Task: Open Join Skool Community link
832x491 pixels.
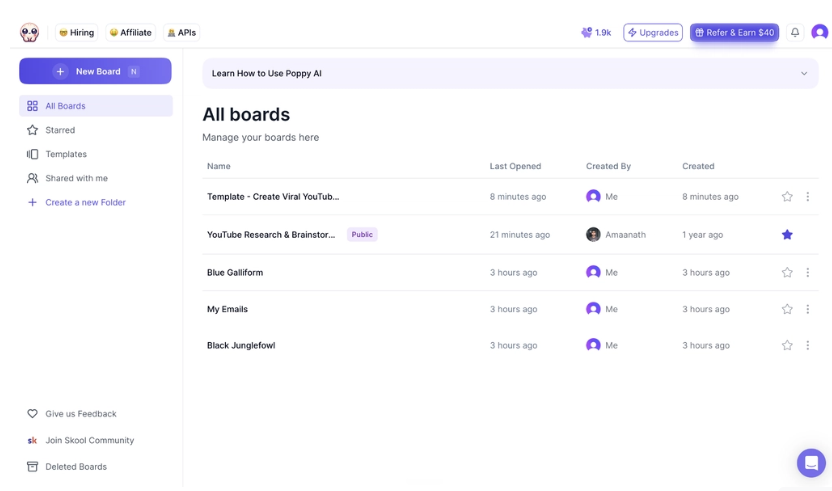Action: (81, 440)
